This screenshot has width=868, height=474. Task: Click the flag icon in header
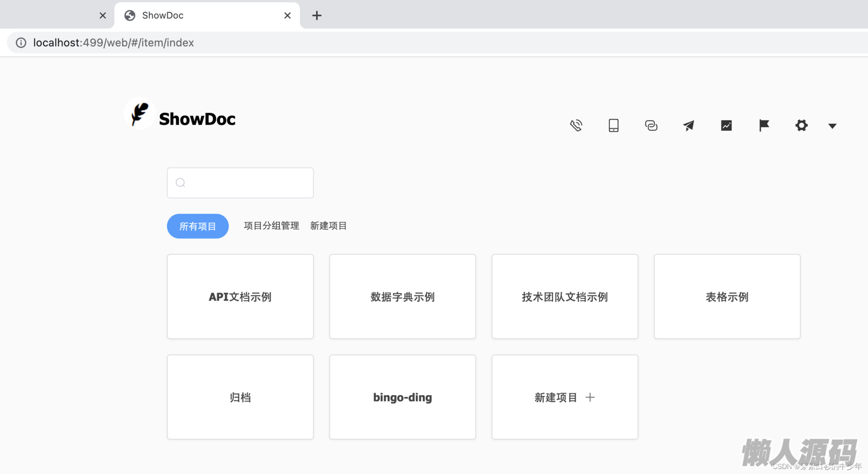764,125
